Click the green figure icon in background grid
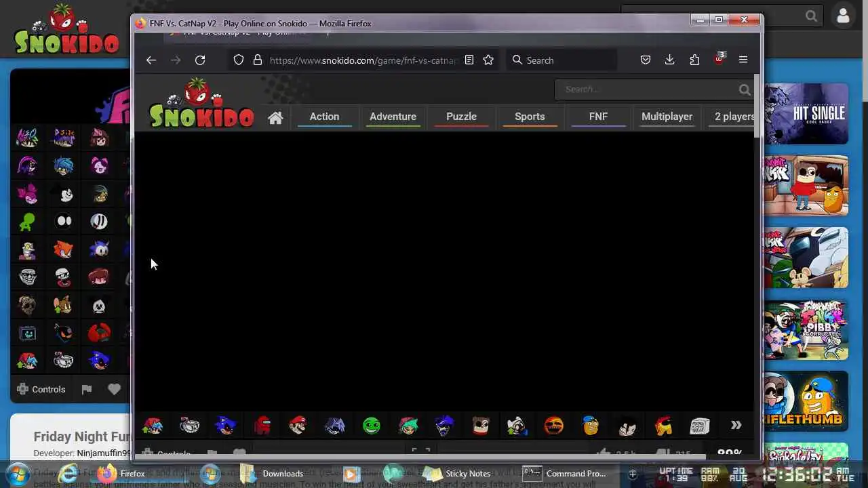Viewport: 868px width, 488px height. (x=27, y=222)
